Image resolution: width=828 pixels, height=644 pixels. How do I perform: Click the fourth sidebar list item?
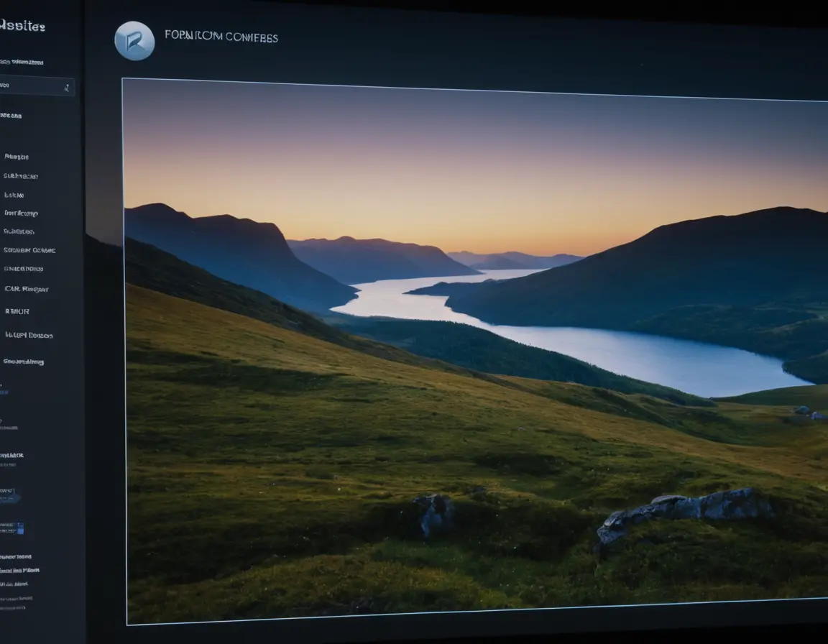(21, 213)
